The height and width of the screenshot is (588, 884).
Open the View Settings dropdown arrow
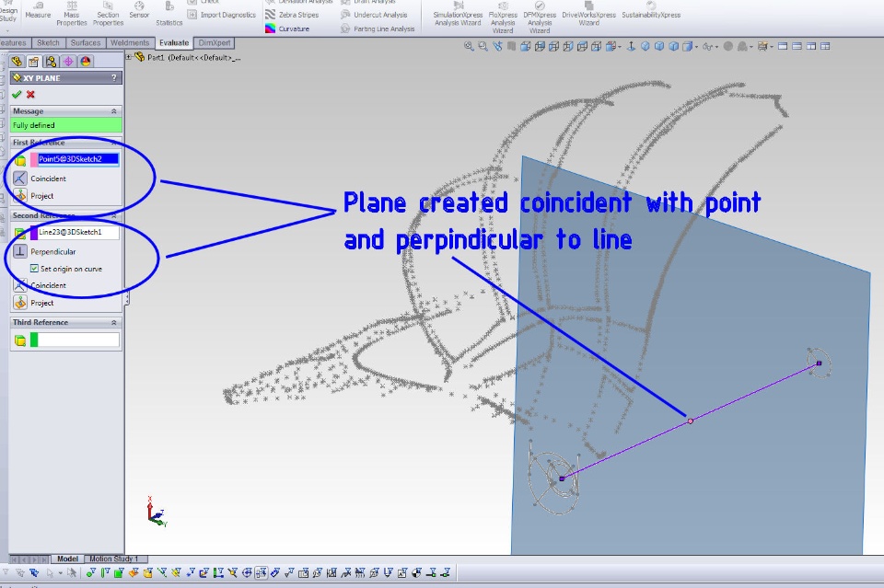click(x=772, y=47)
